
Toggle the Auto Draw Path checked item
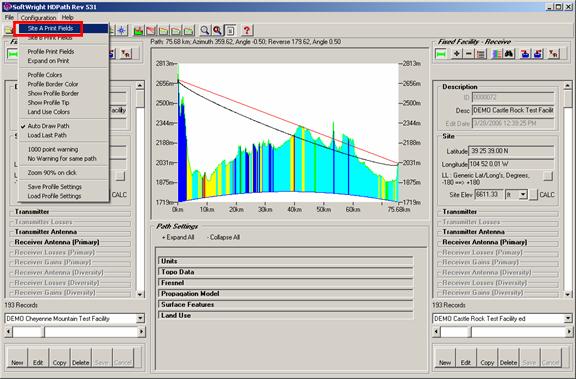click(x=48, y=126)
